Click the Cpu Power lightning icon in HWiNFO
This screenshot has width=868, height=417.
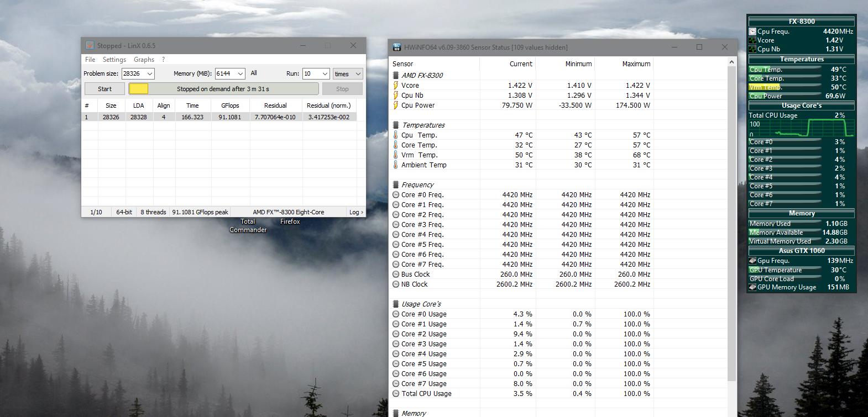[396, 105]
